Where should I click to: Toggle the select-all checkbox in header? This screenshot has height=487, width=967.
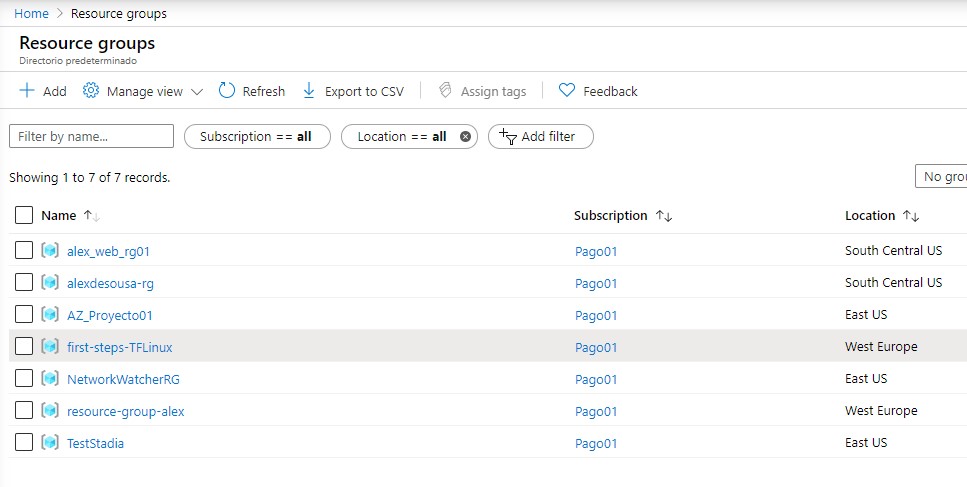pos(24,215)
